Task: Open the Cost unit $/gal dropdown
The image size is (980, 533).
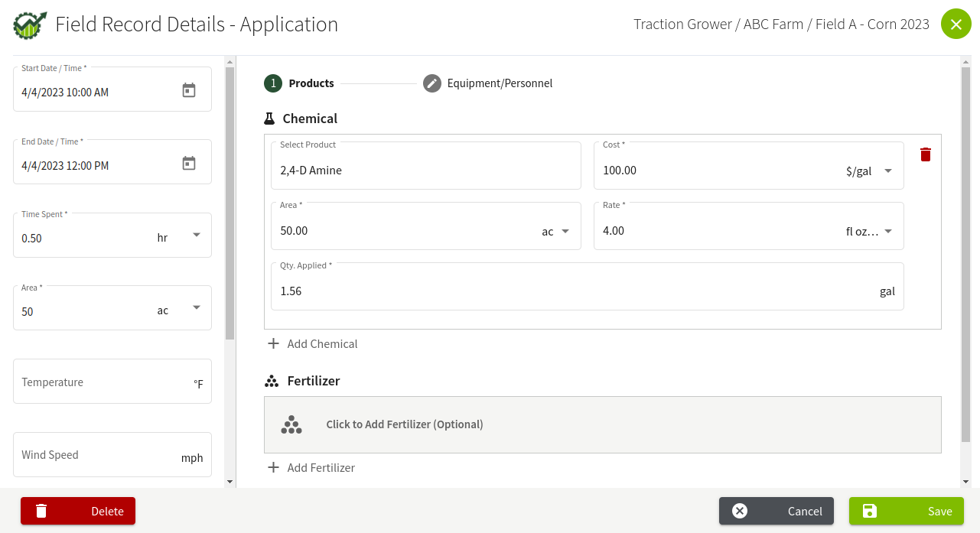Action: tap(888, 171)
